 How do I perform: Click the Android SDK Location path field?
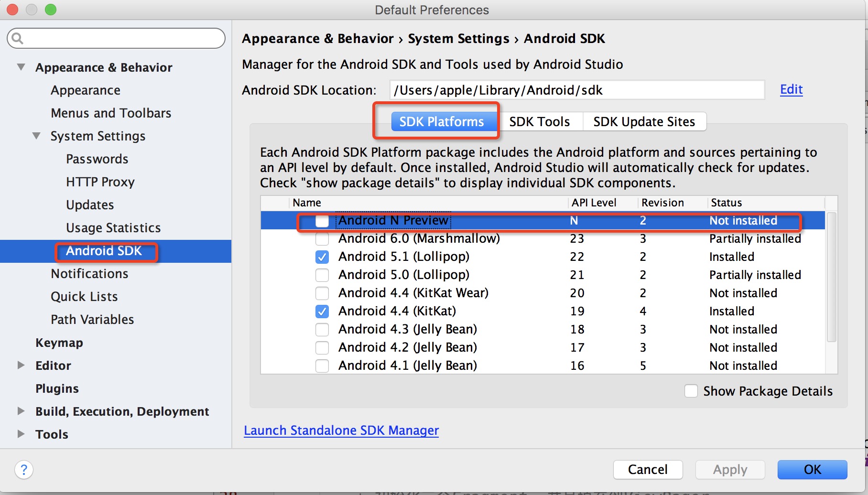click(577, 90)
